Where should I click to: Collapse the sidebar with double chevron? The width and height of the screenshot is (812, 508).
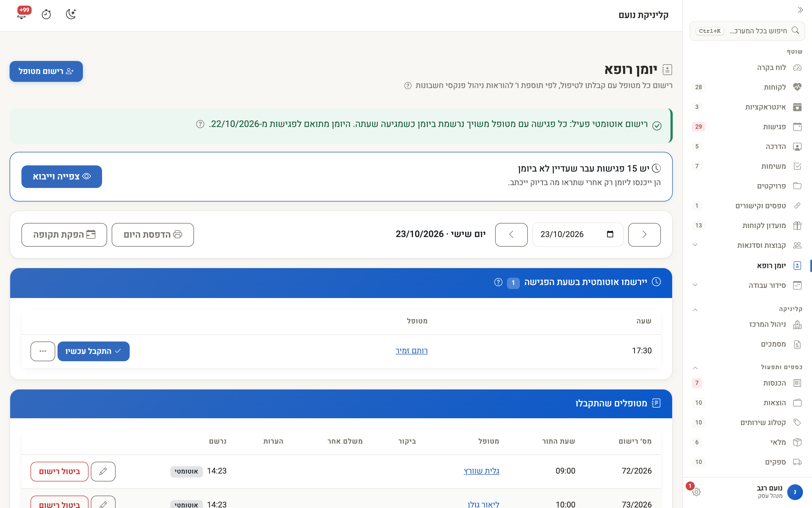tap(800, 10)
